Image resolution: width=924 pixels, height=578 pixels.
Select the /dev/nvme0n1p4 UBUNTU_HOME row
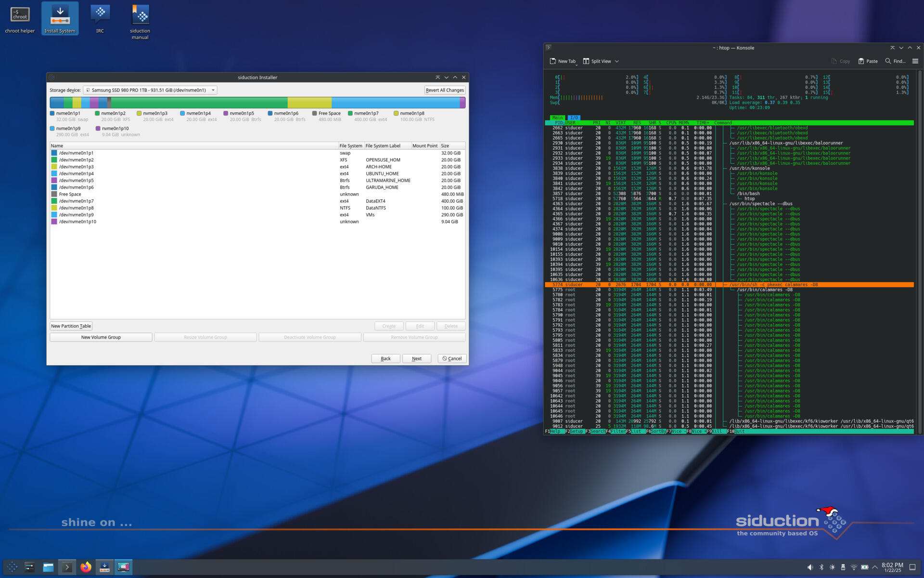coord(257,173)
